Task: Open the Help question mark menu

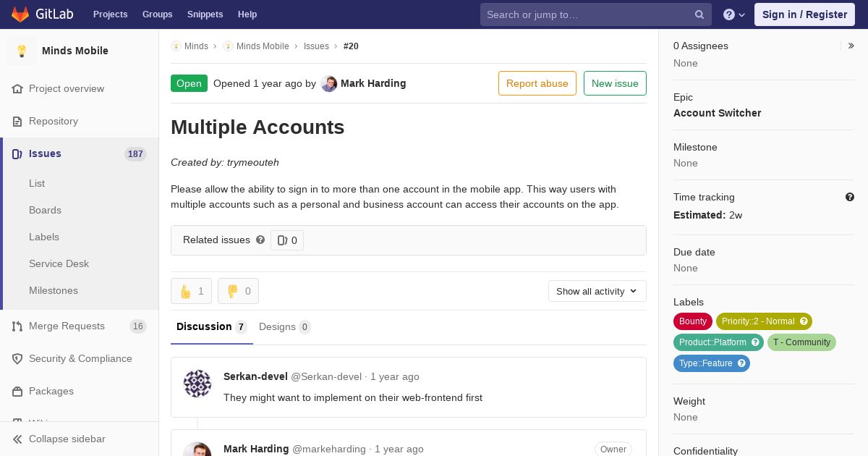Action: (734, 14)
